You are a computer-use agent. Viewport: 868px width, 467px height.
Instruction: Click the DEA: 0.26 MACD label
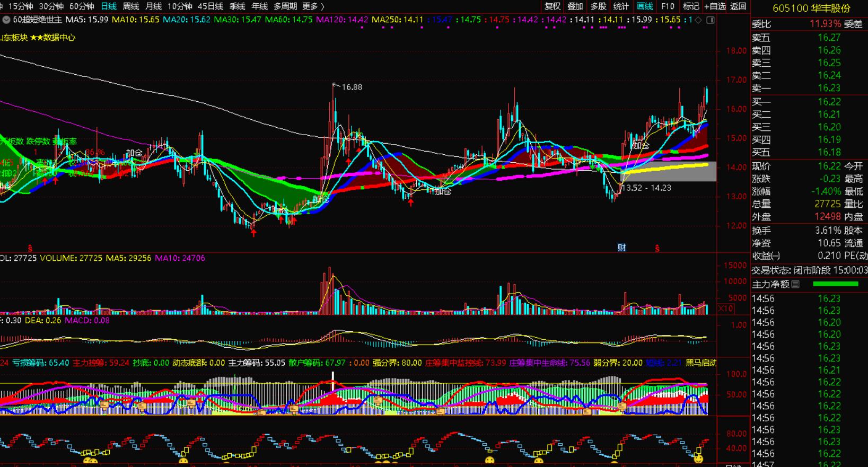(43, 321)
